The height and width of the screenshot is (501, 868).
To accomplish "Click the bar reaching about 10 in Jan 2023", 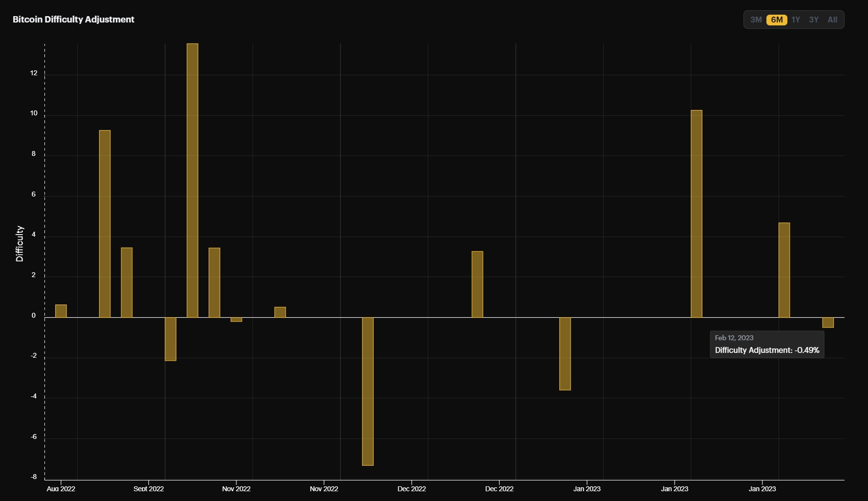I will pos(697,214).
